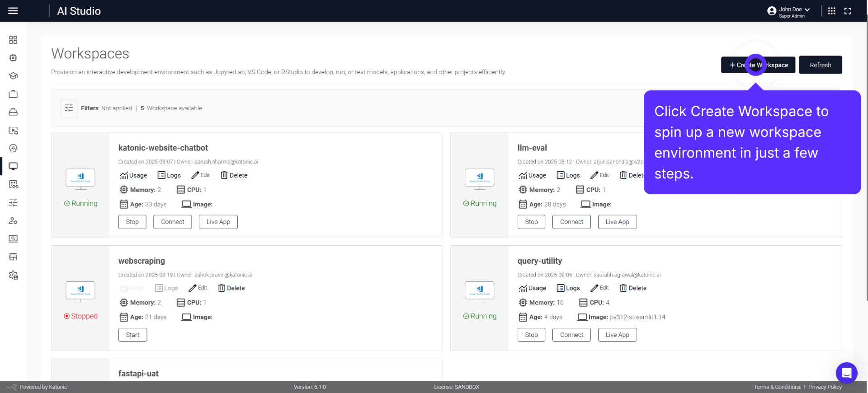This screenshot has width=868, height=393.
Task: Stop the llm-eval workspace
Action: 531,222
